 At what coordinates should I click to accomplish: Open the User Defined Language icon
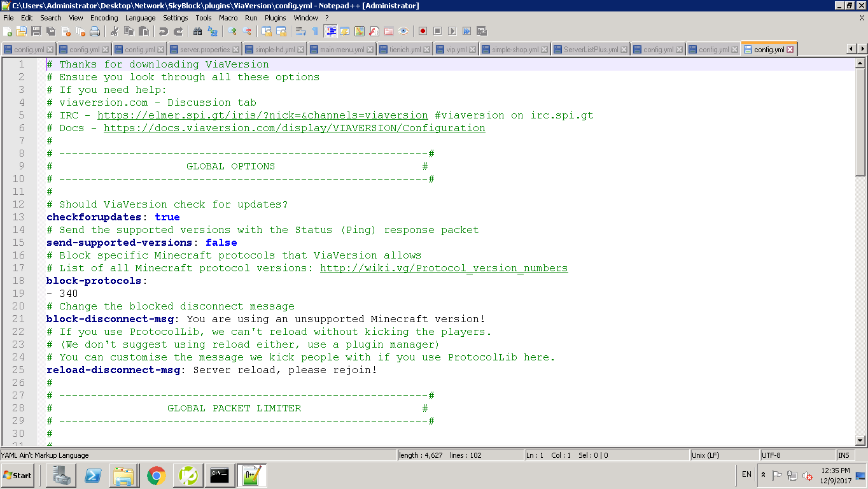344,31
